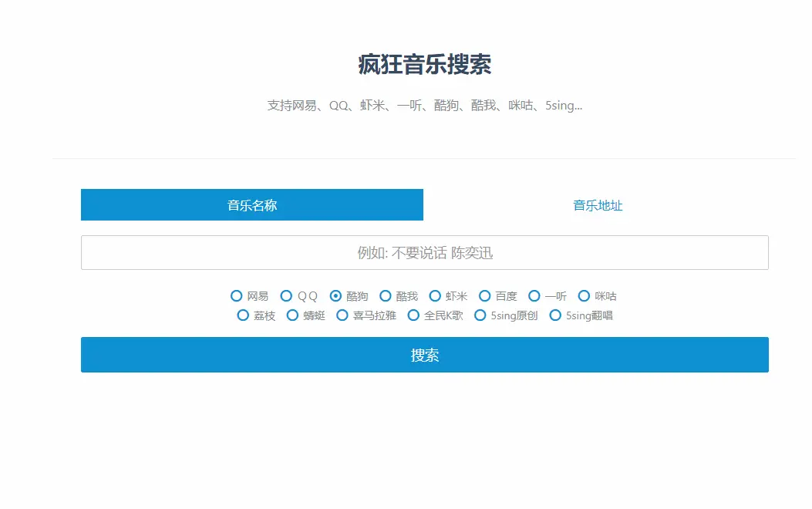
Task: Select the 荔枝 source option
Action: 242,315
